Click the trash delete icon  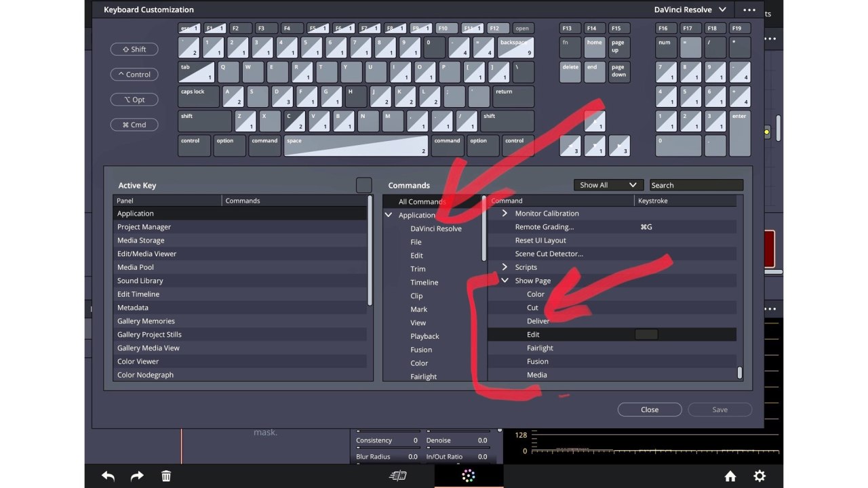[166, 476]
